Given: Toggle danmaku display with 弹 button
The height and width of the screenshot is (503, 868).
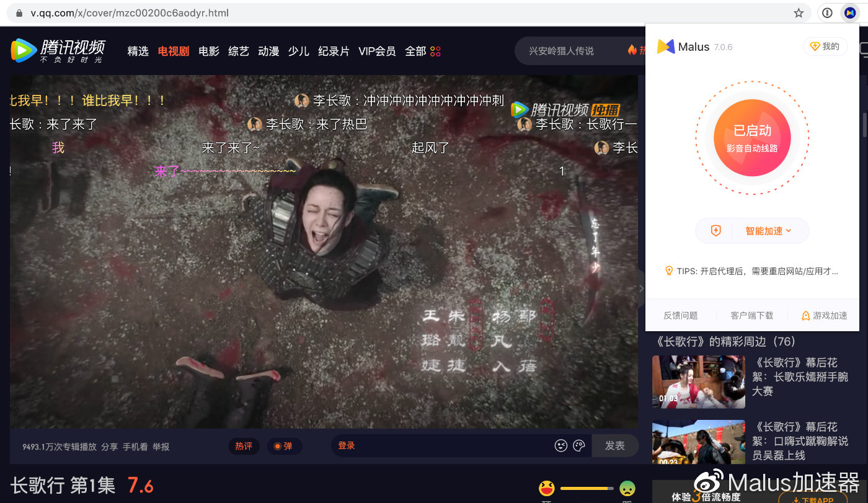Looking at the screenshot, I should point(285,446).
